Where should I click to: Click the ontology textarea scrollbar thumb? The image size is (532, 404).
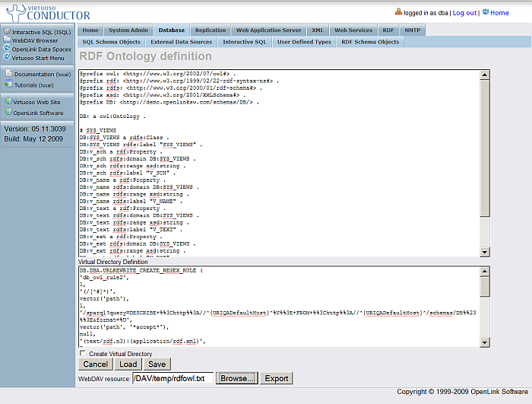[x=485, y=148]
